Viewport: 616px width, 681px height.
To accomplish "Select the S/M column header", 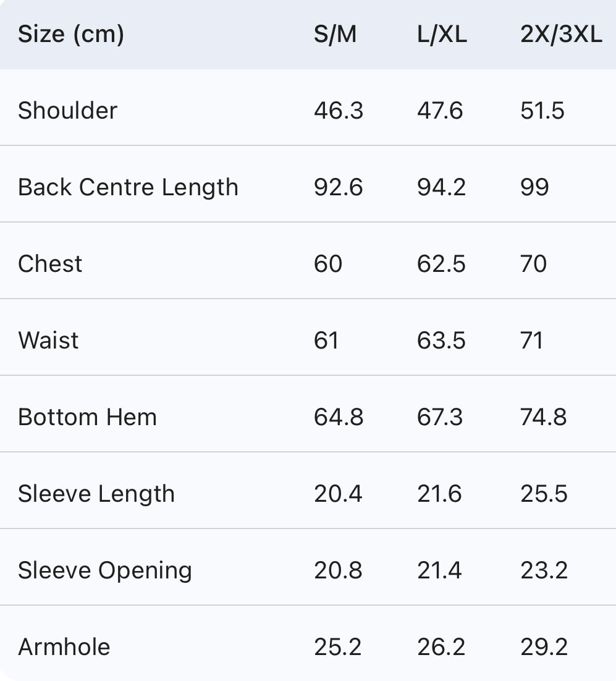I will point(335,34).
